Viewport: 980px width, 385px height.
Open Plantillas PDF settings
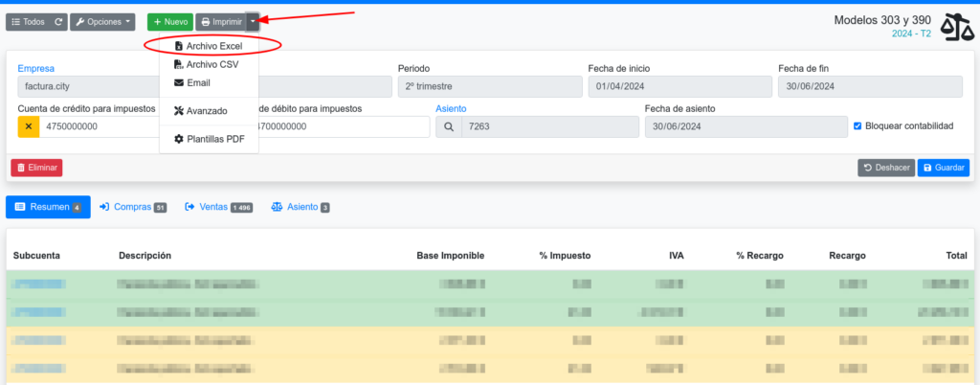click(x=208, y=139)
